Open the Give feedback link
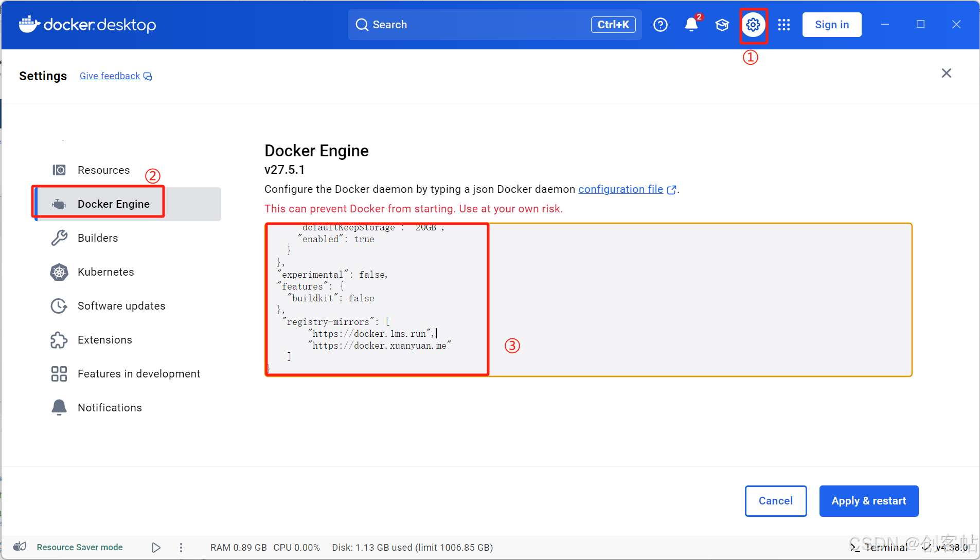Viewport: 980px width, 560px height. [x=110, y=76]
